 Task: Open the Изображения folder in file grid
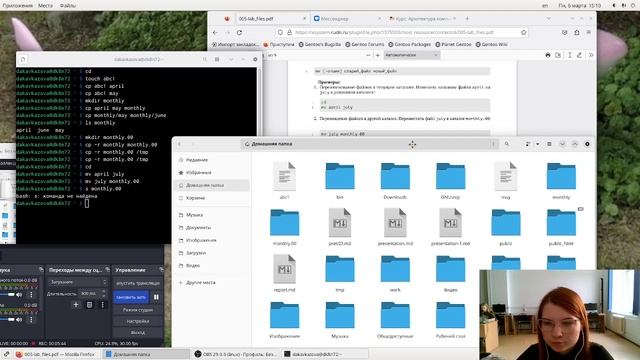point(284,315)
